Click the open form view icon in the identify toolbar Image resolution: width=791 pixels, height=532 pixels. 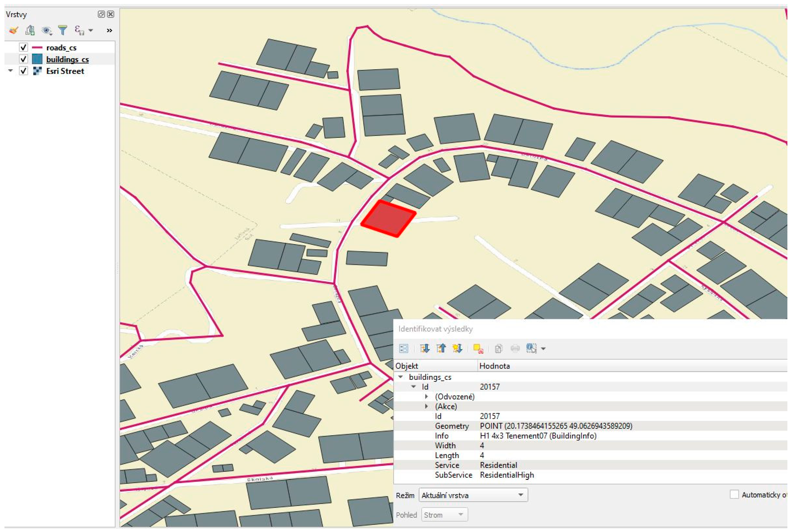[x=404, y=349]
